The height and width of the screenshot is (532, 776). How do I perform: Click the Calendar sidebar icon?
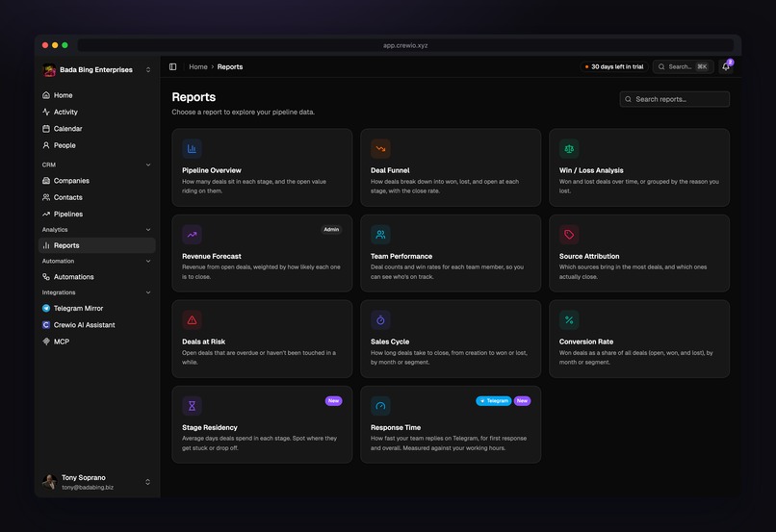pyautogui.click(x=46, y=129)
